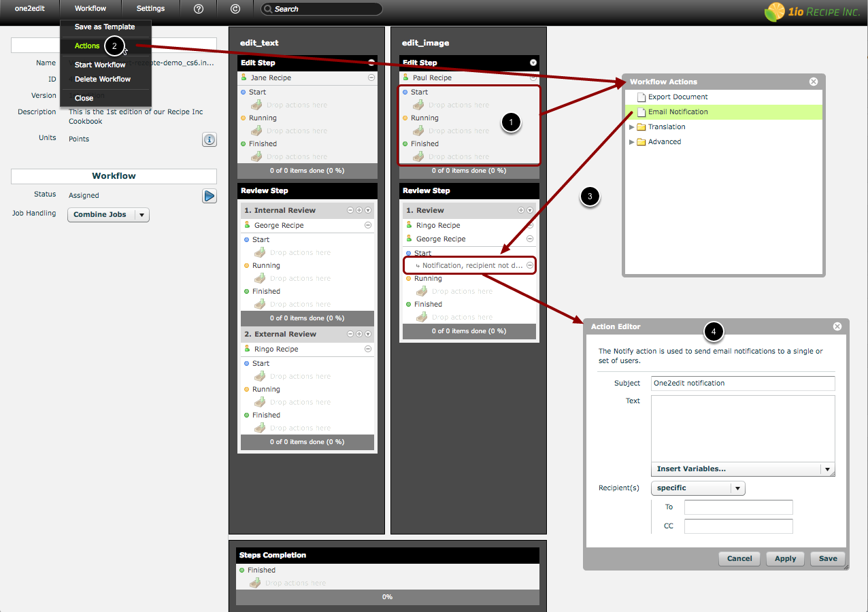Open Recipient(s) specific dropdown

(698, 488)
